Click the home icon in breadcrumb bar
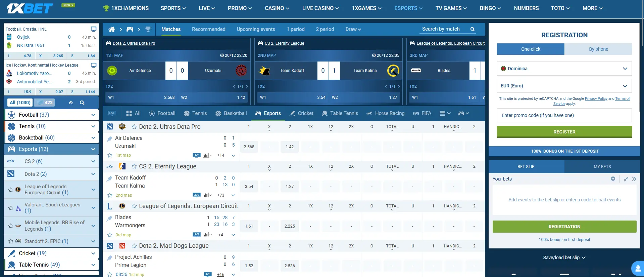This screenshot has width=644, height=277. point(112,30)
